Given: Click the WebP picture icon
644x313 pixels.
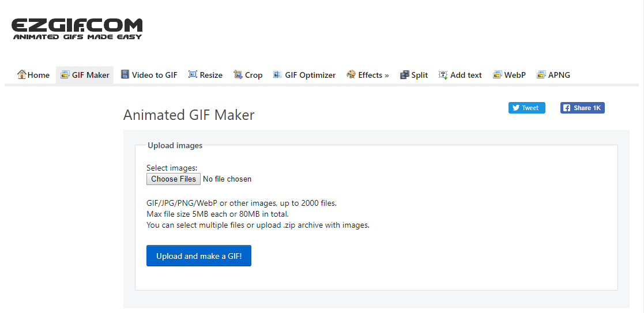Looking at the screenshot, I should pos(498,75).
